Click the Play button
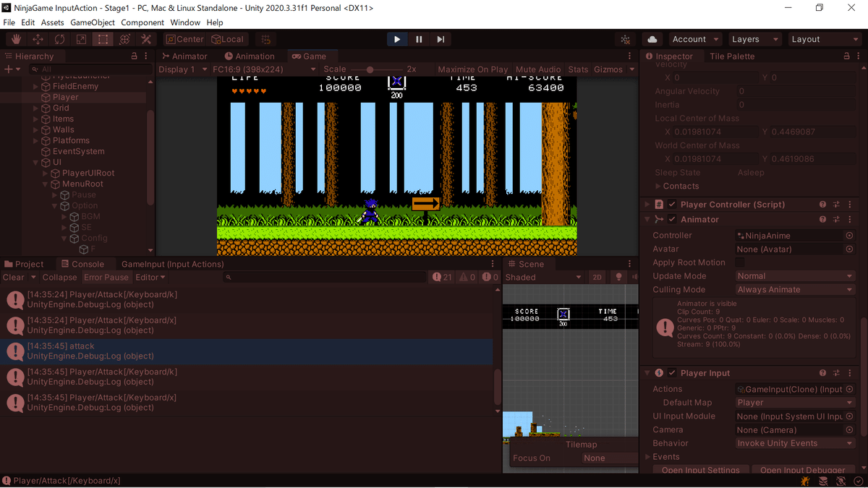Screen dimensions: 868x488 click(x=397, y=39)
